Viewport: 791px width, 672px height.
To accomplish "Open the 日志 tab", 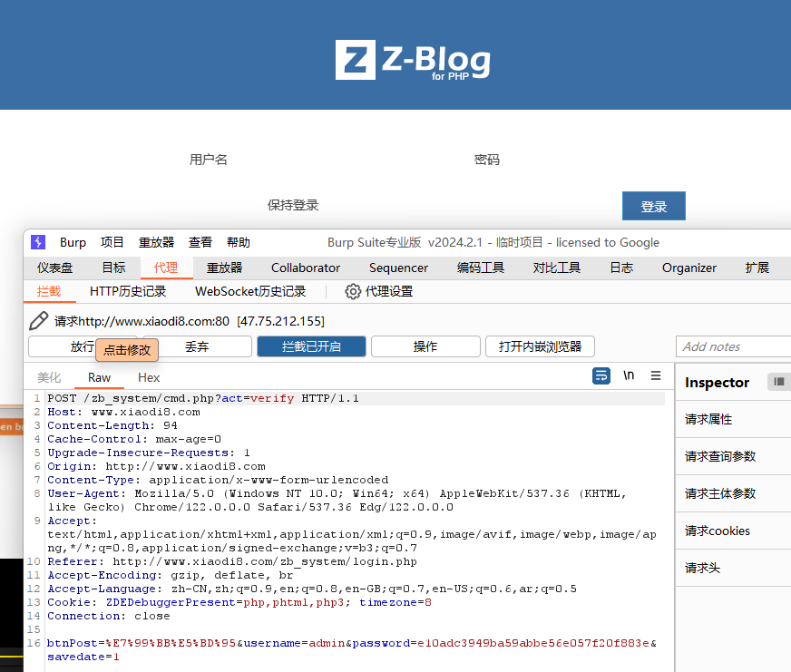I will pyautogui.click(x=621, y=268).
